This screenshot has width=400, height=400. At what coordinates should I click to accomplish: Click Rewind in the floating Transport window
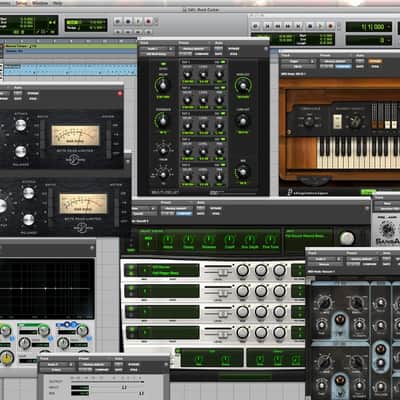tap(278, 26)
